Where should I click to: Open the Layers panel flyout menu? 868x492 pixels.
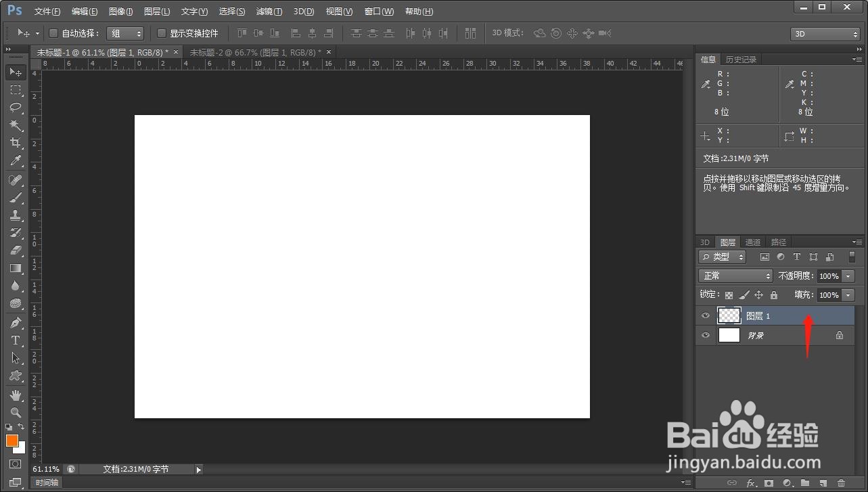(858, 242)
